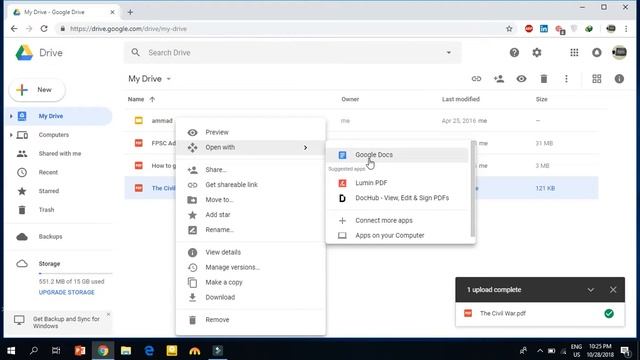
Task: Choose Add star in the context menu
Action: [x=251, y=215]
